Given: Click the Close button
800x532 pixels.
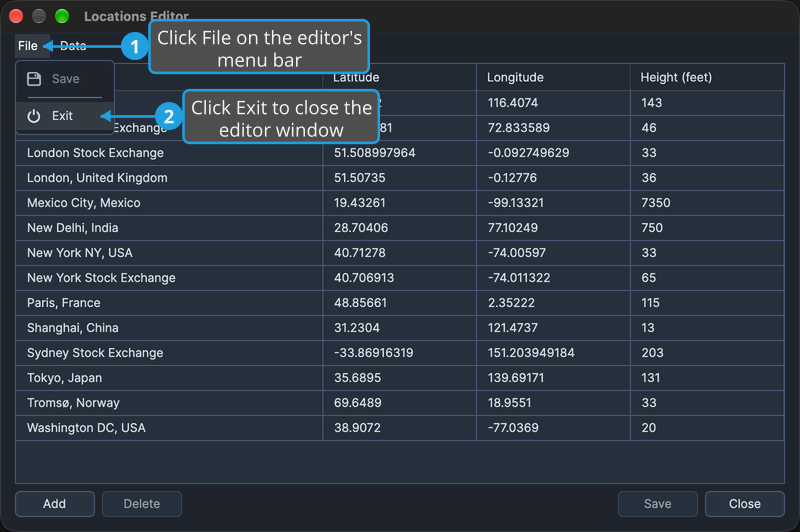Looking at the screenshot, I should (745, 504).
